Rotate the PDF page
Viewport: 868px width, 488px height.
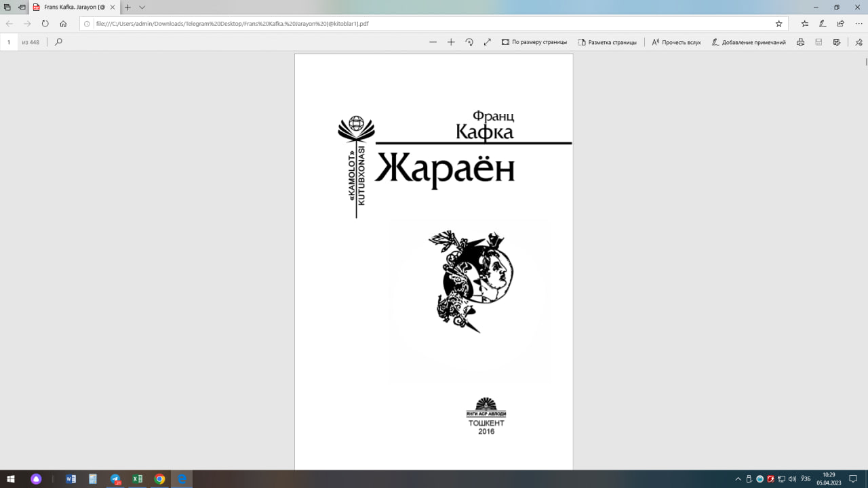click(469, 41)
